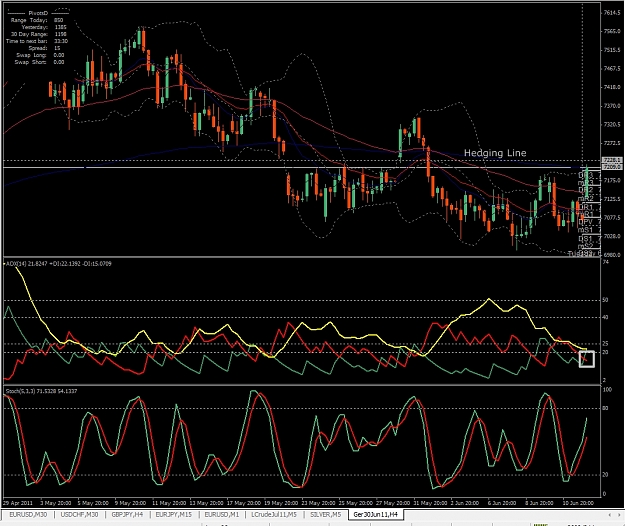
Task: Click the ADX 50 level axis label
Action: tap(605, 300)
